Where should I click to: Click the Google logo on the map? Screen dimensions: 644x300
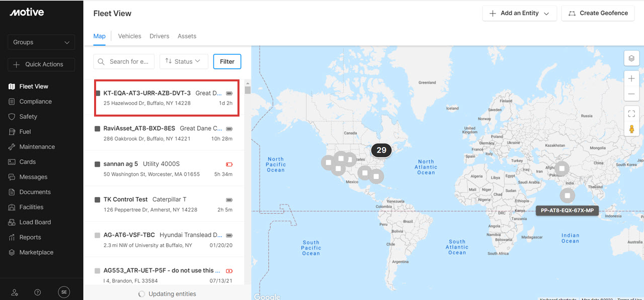[267, 296]
